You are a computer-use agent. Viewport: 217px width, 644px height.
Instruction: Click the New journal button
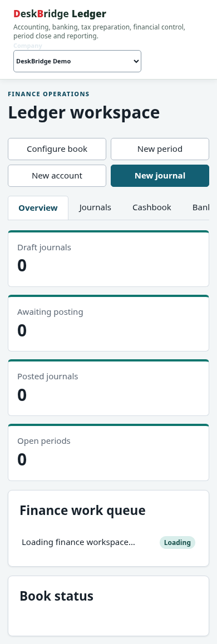pyautogui.click(x=160, y=176)
